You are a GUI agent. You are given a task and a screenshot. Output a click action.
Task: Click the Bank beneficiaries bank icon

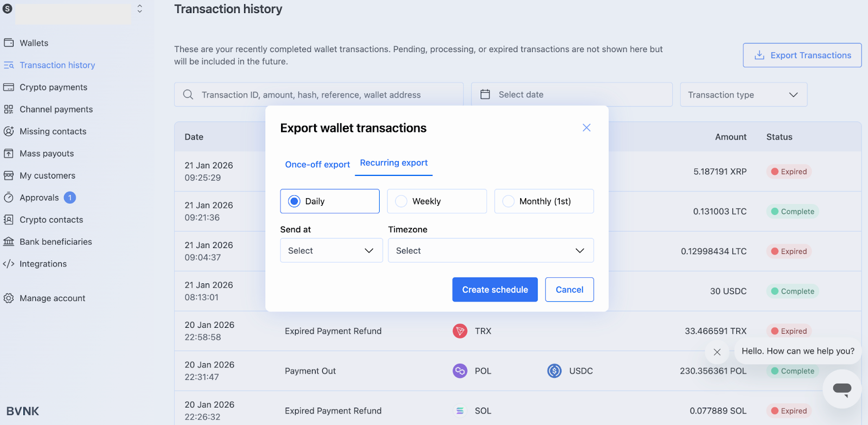pos(9,242)
